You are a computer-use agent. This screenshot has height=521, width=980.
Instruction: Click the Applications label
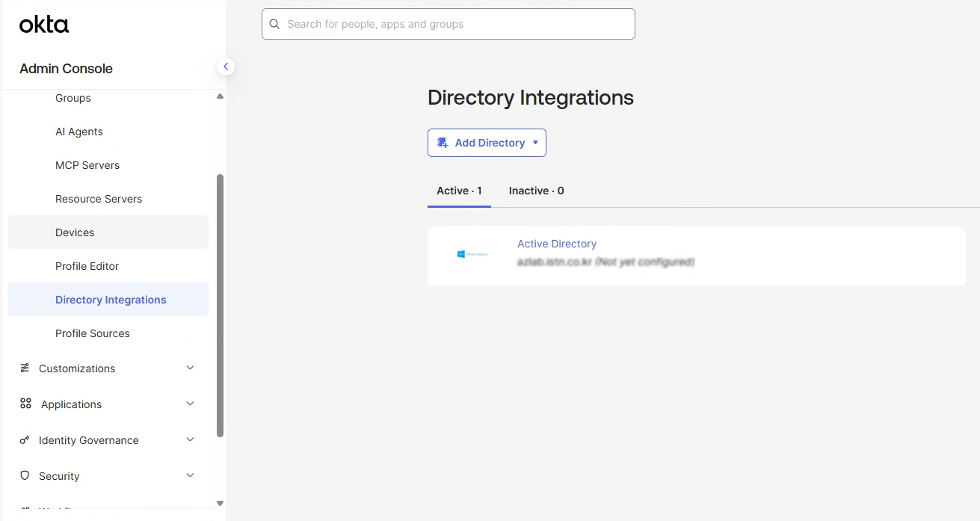click(x=71, y=404)
